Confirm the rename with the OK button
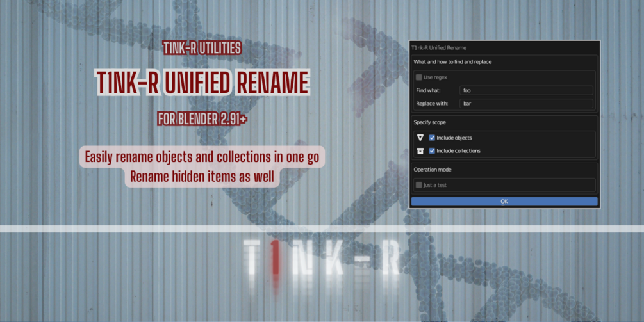644x322 pixels. pos(504,202)
